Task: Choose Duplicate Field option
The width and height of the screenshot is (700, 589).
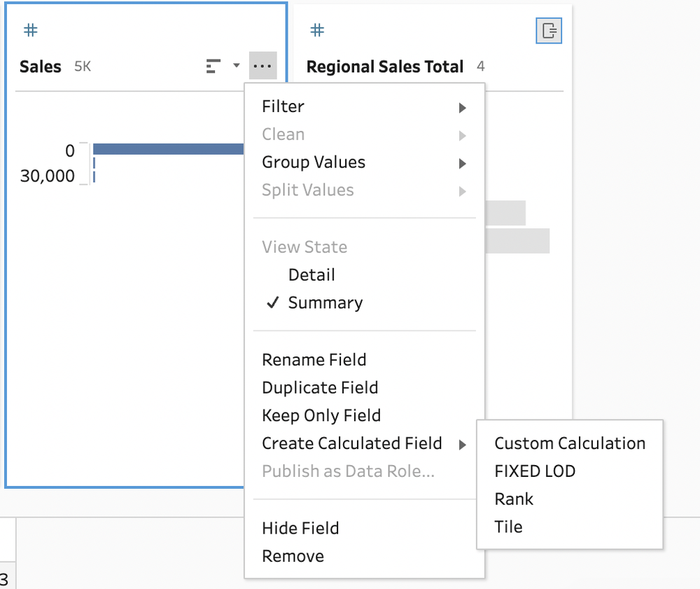Action: pyautogui.click(x=320, y=388)
